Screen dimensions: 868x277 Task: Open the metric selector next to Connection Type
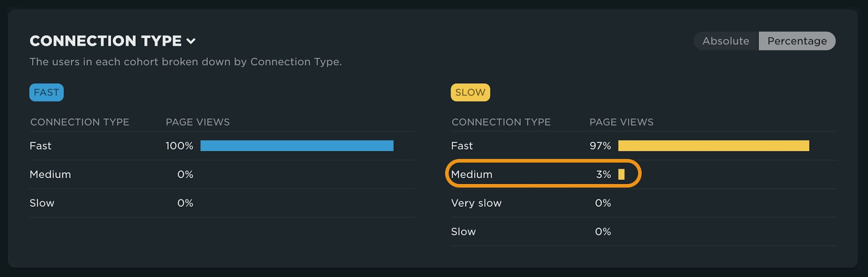pyautogui.click(x=191, y=41)
